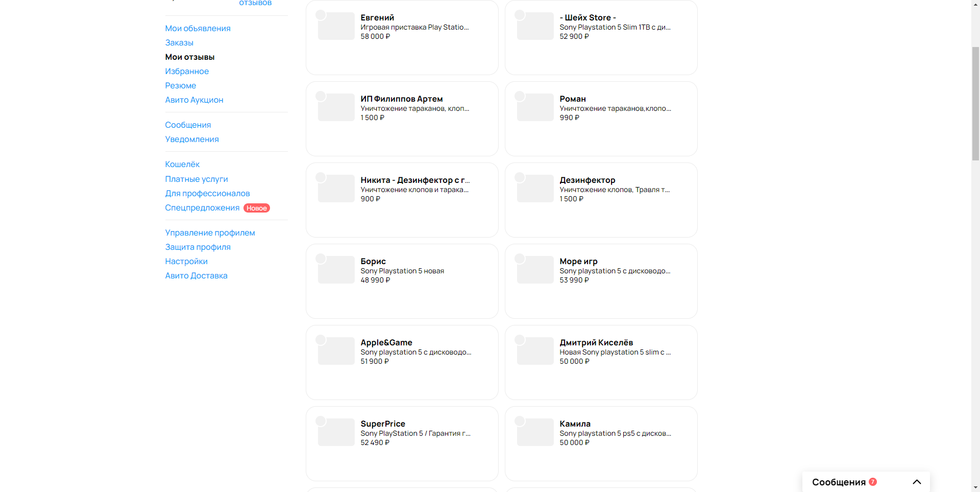Click Евгений listing thumbnail
The image size is (980, 492).
(x=336, y=26)
